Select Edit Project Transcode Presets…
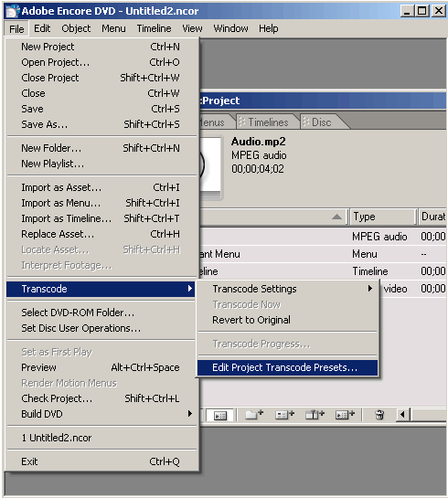 point(288,367)
